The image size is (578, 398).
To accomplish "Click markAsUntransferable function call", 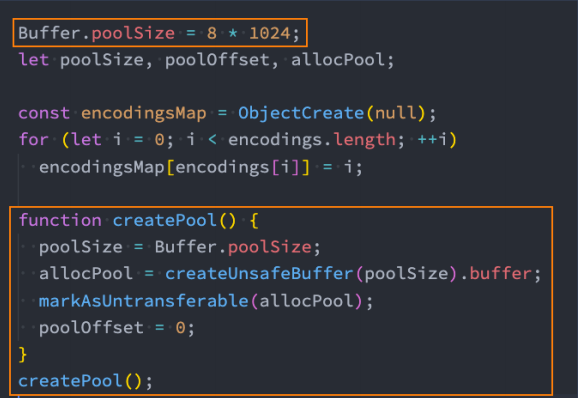I will (x=143, y=301).
